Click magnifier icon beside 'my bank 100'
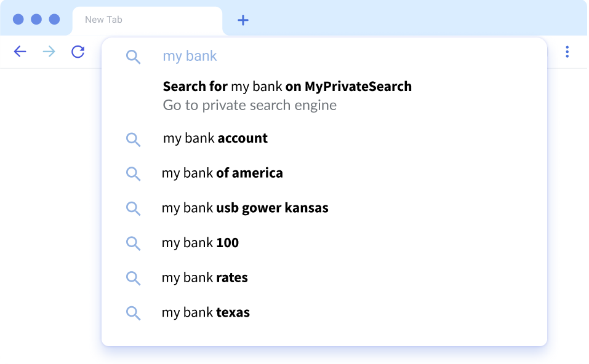The height and width of the screenshot is (364, 589). (133, 243)
